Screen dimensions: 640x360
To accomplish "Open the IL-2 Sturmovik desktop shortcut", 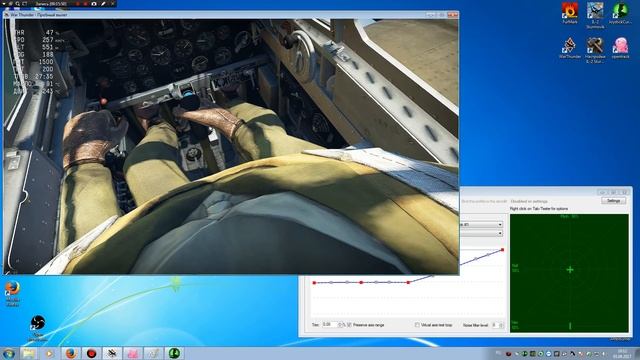I will click(595, 15).
